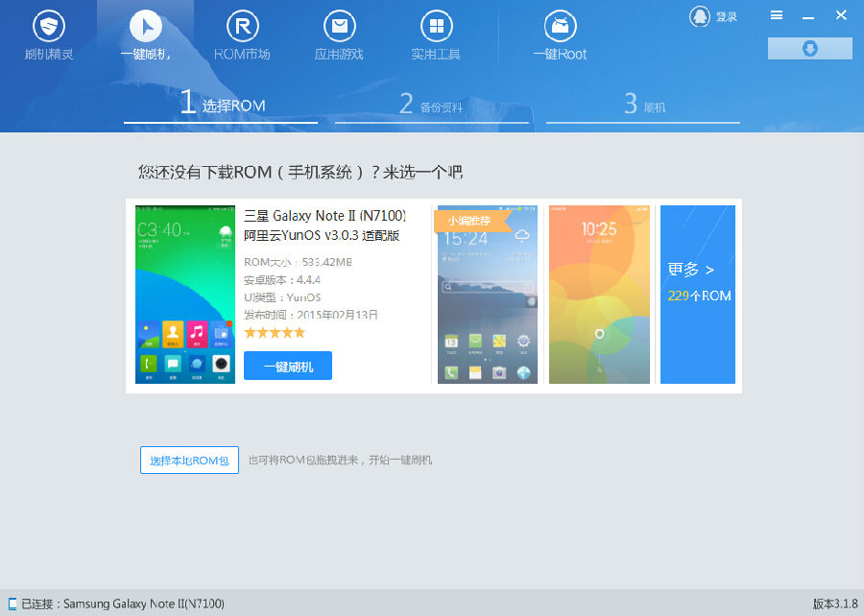Click the 登录 login link
The height and width of the screenshot is (616, 864).
click(727, 17)
